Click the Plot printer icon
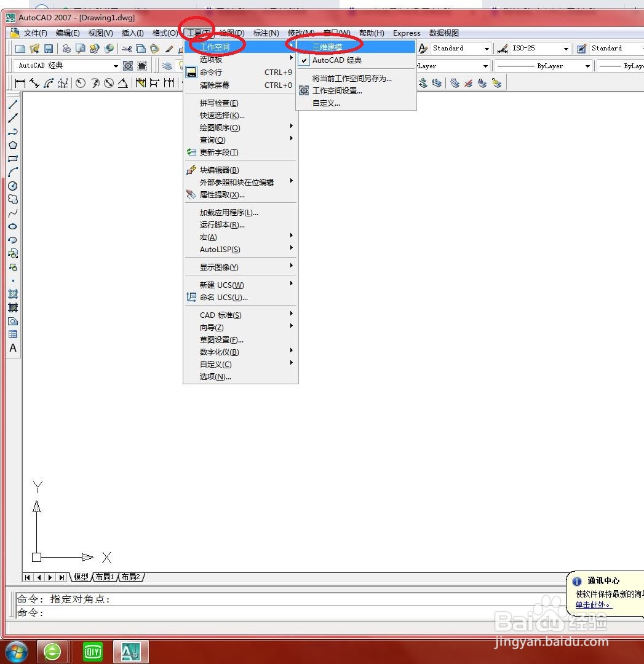This screenshot has height=664, width=644. [66, 49]
